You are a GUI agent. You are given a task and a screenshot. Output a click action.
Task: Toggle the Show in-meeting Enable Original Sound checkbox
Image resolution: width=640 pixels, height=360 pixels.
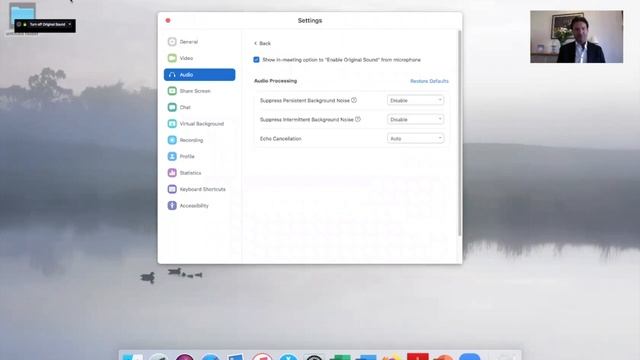point(256,60)
